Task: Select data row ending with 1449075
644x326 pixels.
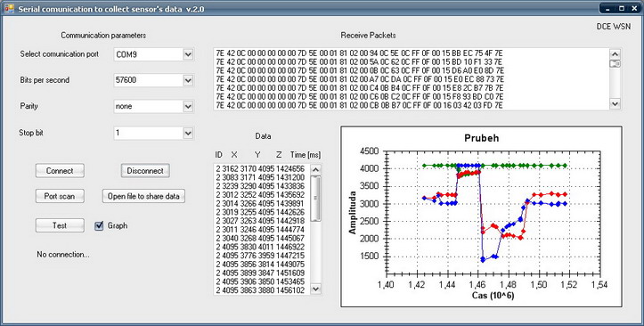Action: (x=260, y=264)
